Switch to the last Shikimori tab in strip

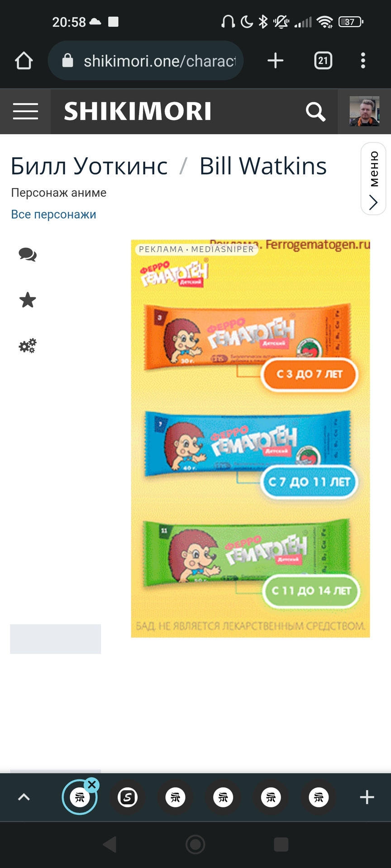319,797
